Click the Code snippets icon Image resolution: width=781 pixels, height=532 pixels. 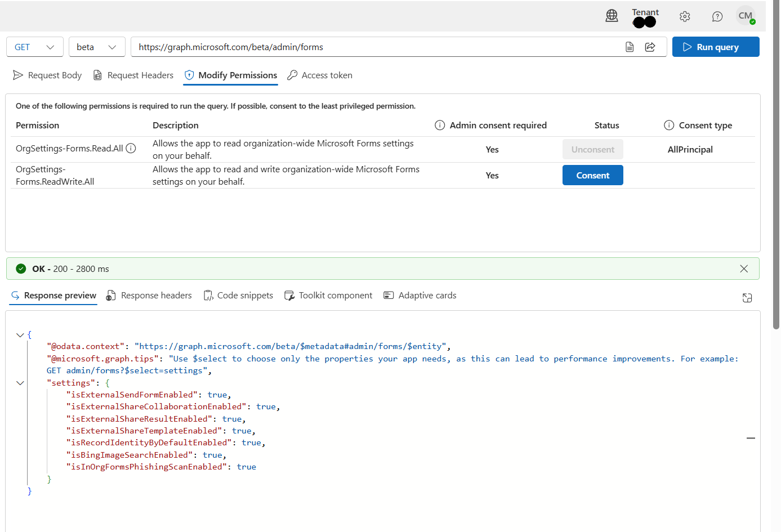coord(208,295)
